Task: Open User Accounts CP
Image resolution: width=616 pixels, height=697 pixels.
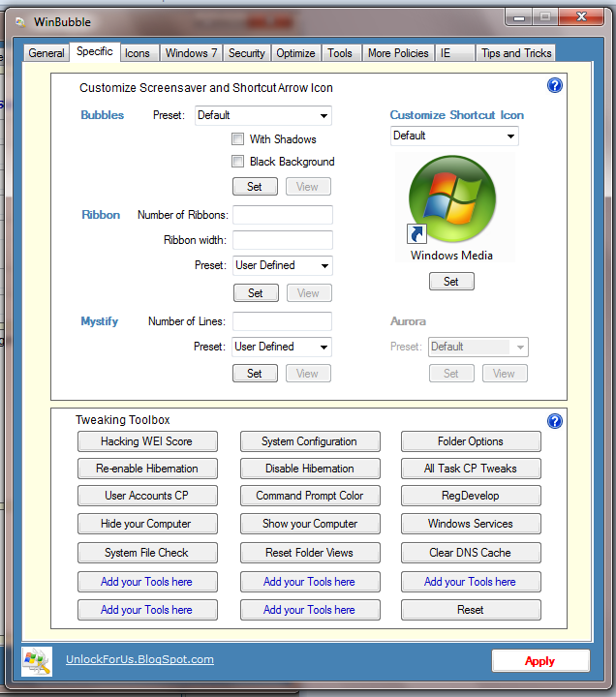Action: (147, 496)
